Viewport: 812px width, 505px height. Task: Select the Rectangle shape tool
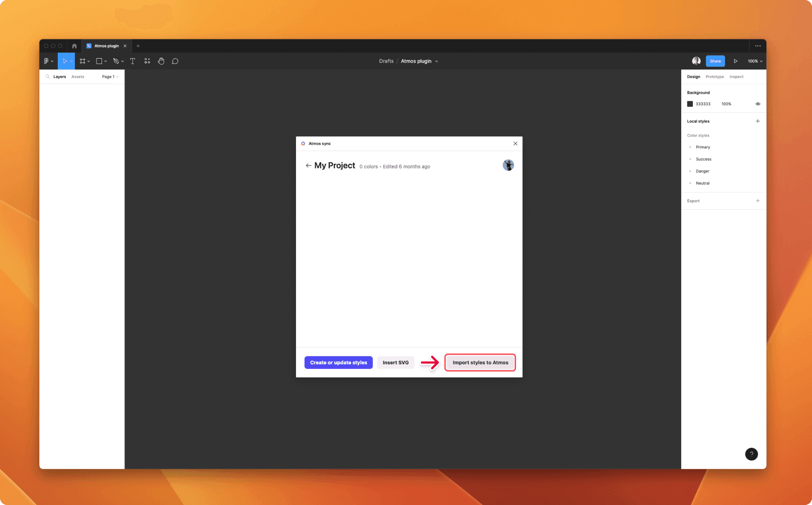pos(99,61)
